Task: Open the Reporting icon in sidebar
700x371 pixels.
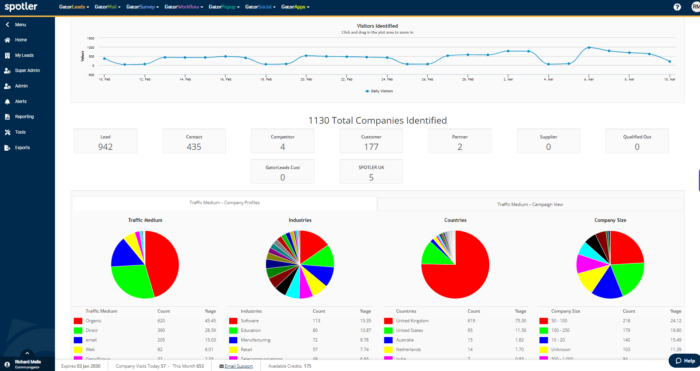Action: point(7,117)
